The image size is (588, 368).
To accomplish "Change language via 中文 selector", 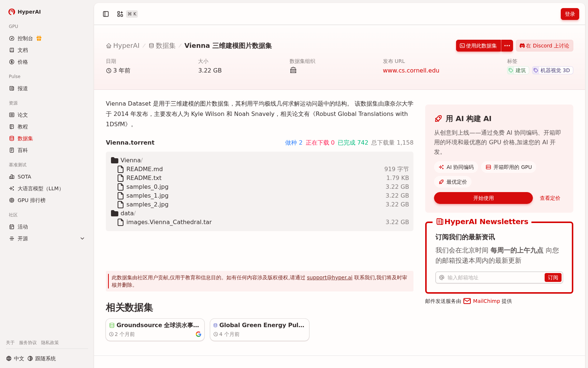I will tap(15, 358).
